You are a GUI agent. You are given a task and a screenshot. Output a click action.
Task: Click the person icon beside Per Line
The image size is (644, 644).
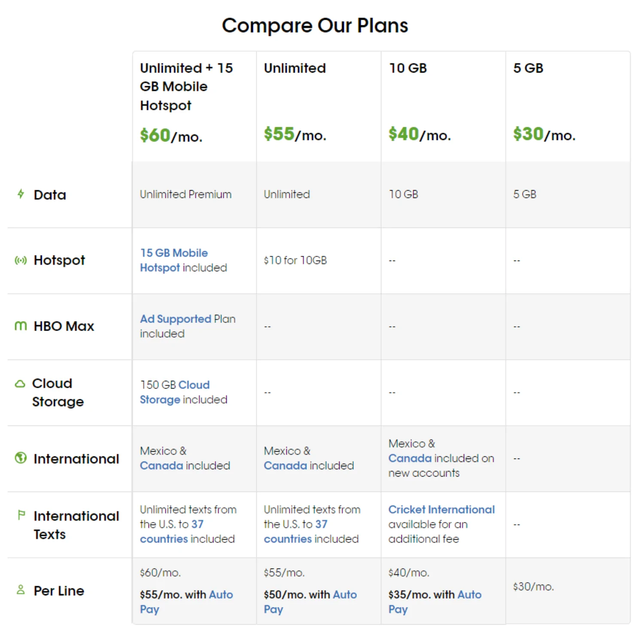pos(20,589)
